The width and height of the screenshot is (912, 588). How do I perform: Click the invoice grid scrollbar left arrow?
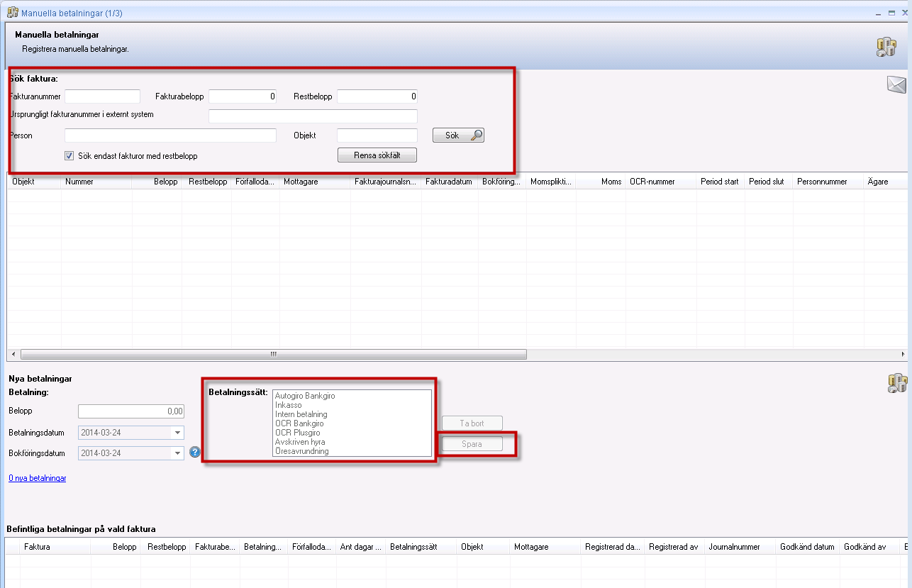coord(11,354)
